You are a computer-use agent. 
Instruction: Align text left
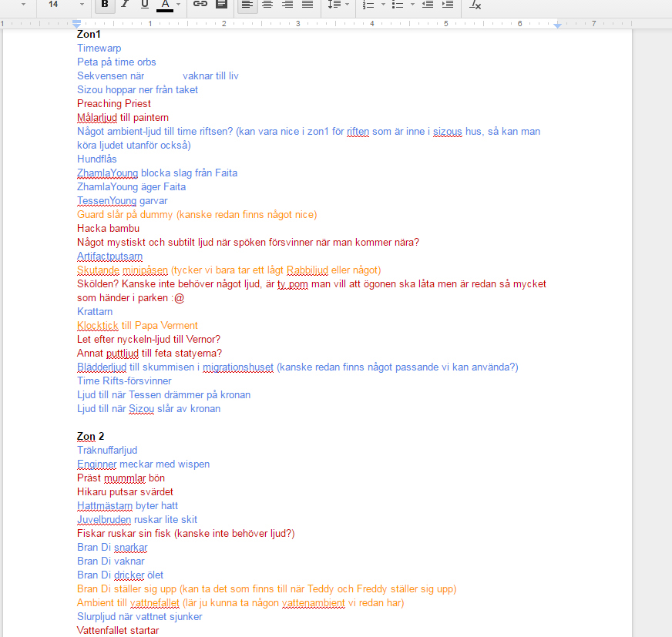(247, 5)
